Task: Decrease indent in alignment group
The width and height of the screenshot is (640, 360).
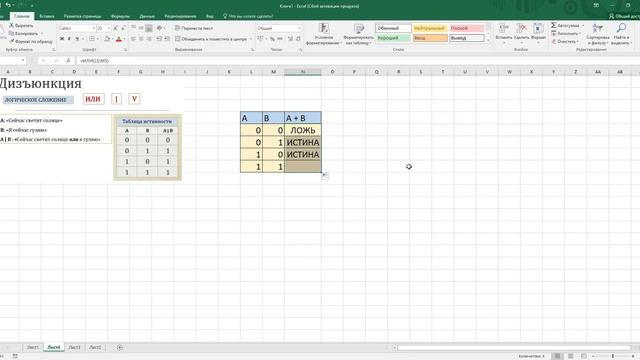Action: pos(159,39)
